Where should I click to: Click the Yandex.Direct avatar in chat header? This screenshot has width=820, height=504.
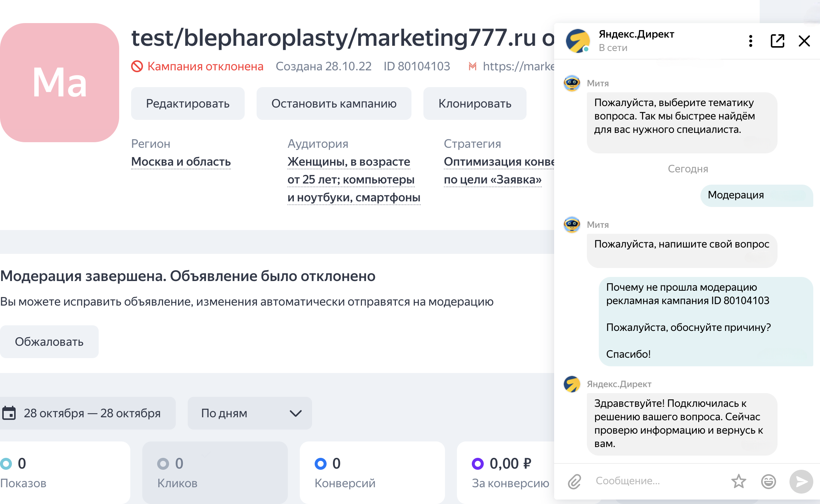578,41
